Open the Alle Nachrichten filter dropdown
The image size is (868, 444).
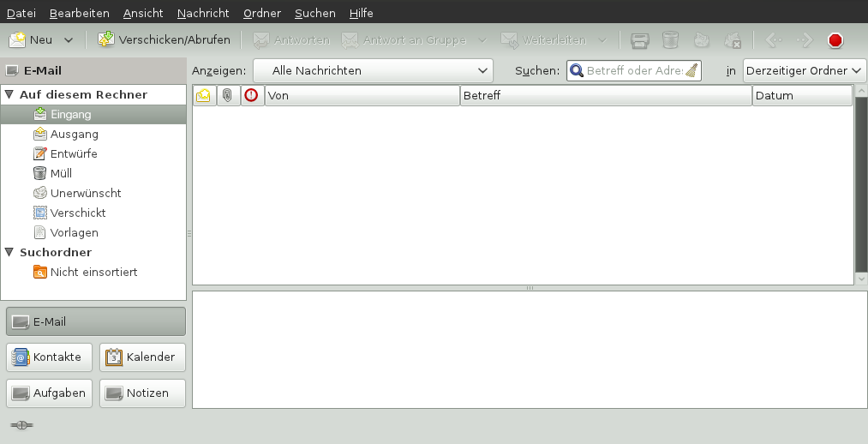pos(372,70)
